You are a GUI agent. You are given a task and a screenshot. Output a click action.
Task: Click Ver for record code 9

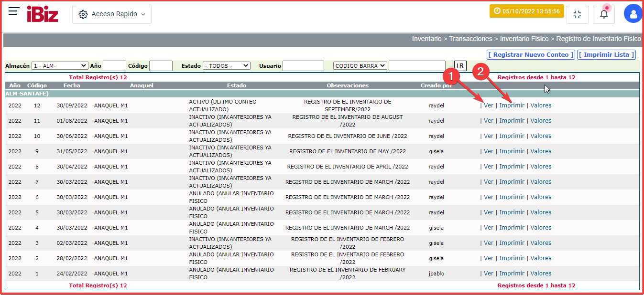point(488,151)
